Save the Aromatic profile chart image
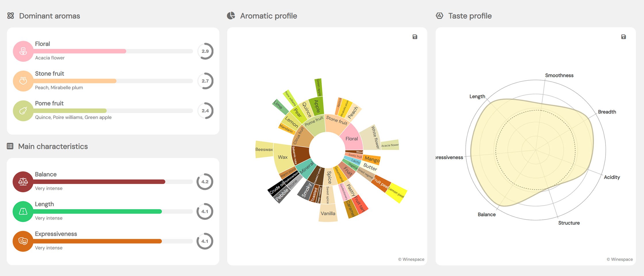644x276 pixels. (415, 37)
